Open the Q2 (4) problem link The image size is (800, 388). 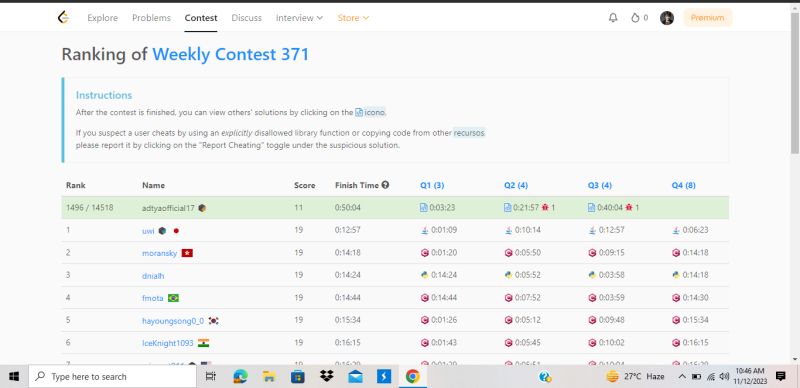[516, 185]
